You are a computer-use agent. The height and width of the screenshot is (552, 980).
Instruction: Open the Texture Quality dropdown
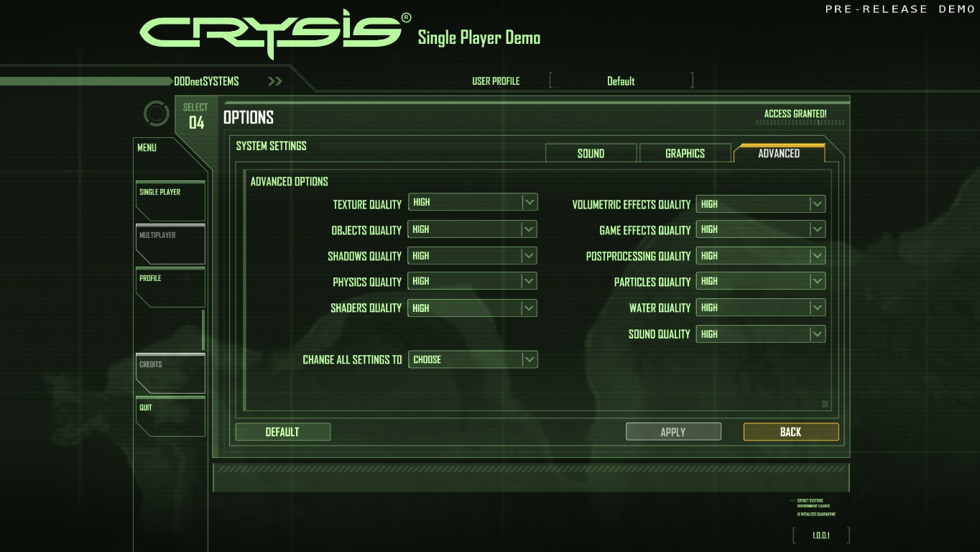click(473, 203)
